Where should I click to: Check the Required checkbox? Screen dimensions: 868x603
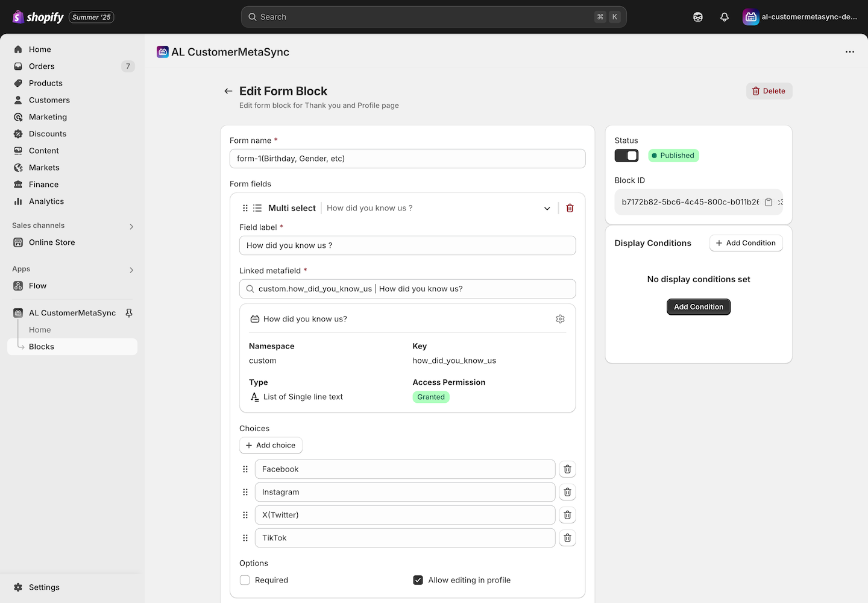(245, 580)
